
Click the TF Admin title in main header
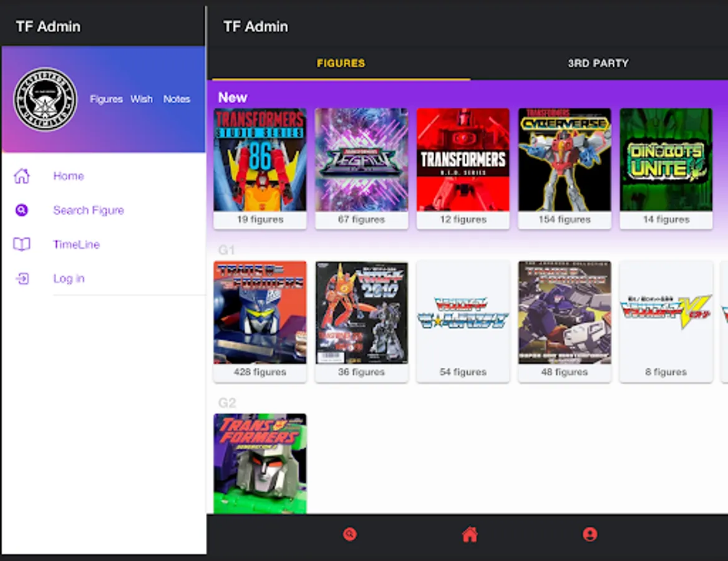coord(255,26)
